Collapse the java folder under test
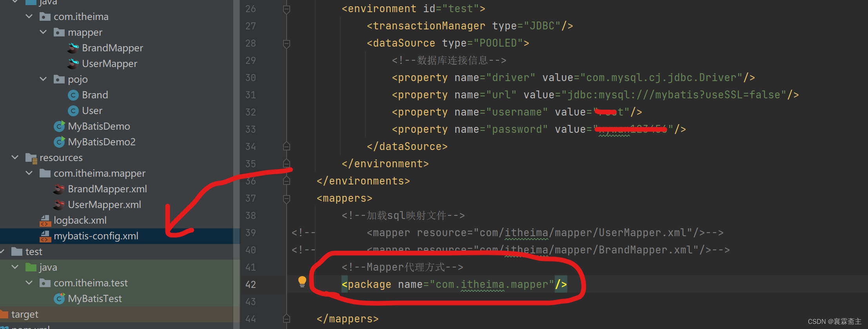 click(x=15, y=267)
